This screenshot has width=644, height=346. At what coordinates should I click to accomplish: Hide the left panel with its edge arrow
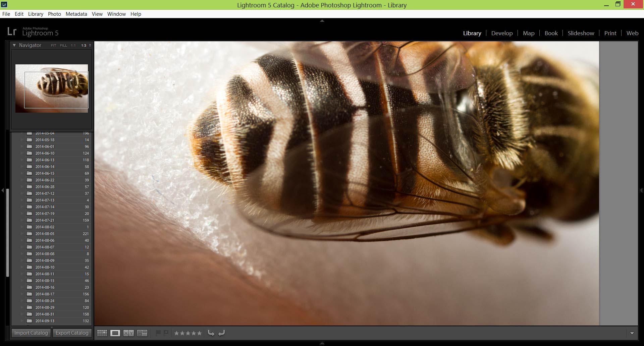coord(2,190)
